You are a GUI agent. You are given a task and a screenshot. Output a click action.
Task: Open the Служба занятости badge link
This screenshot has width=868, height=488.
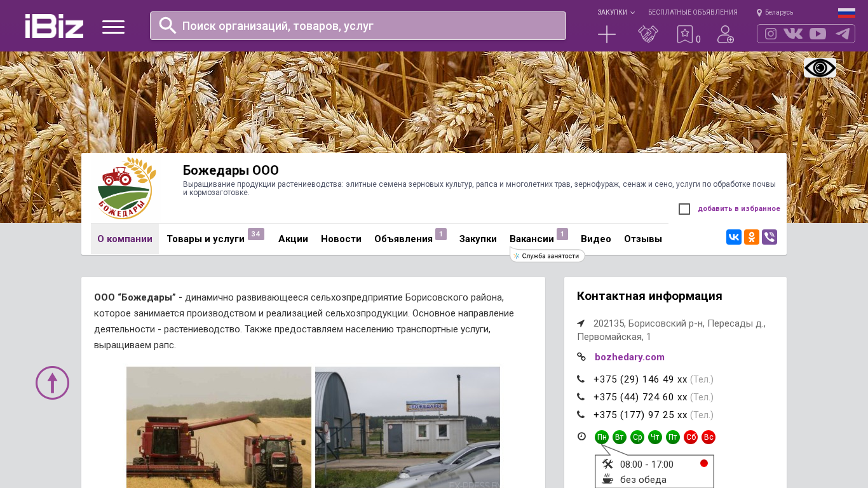[547, 256]
